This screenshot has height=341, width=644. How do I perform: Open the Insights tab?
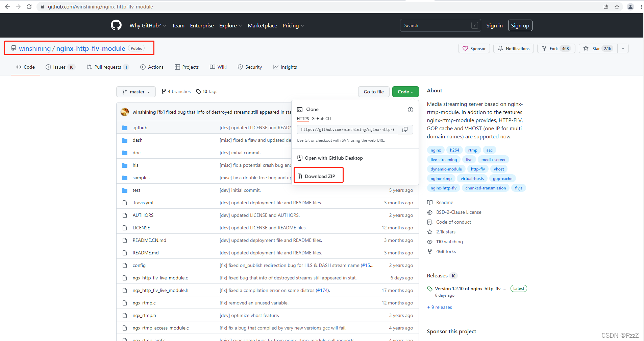tap(285, 67)
